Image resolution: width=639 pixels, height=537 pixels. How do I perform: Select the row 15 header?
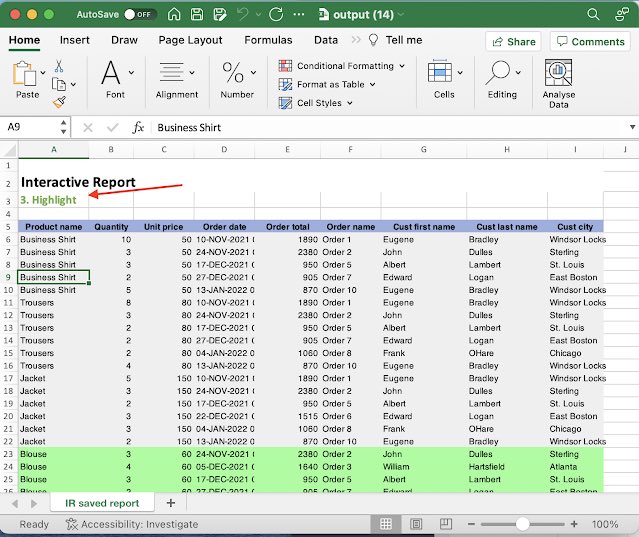click(9, 353)
